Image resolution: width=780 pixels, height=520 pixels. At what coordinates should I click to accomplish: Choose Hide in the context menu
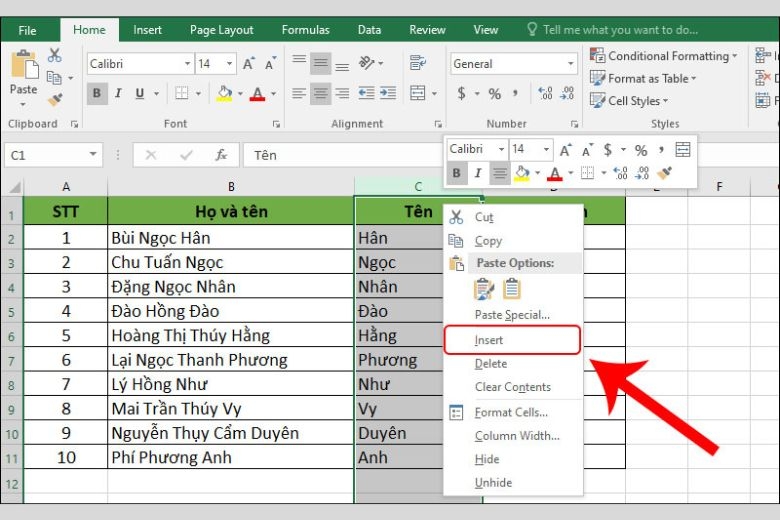(512, 459)
